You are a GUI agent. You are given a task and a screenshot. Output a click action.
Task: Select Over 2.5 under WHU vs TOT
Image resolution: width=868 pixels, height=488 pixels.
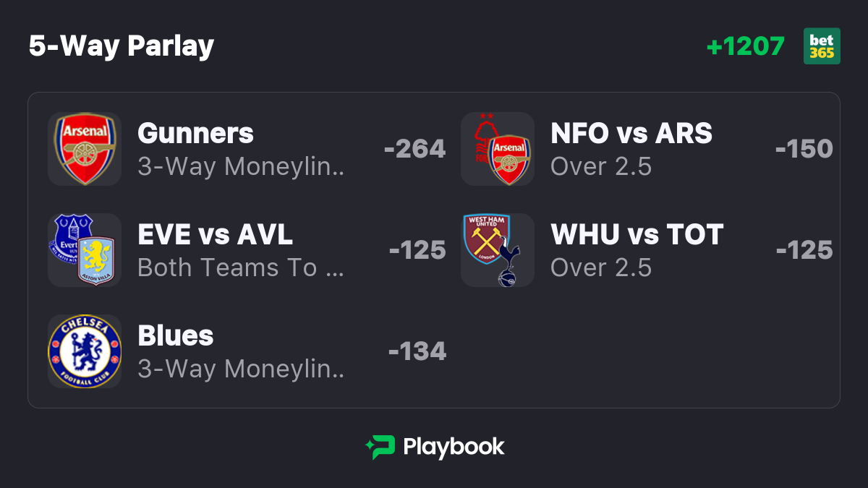(601, 268)
